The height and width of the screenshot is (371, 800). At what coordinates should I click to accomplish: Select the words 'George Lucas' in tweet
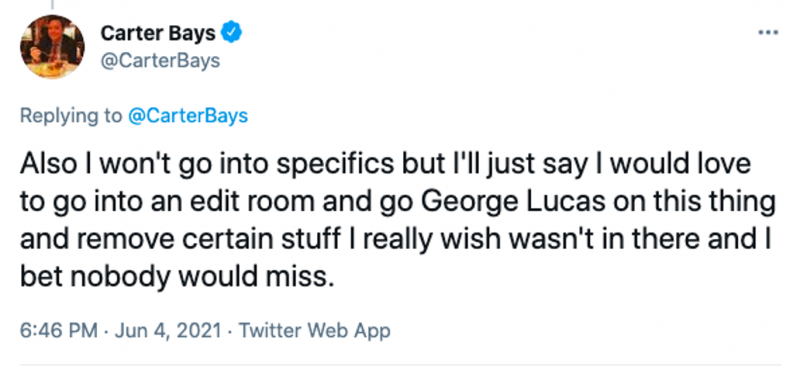coord(514,203)
